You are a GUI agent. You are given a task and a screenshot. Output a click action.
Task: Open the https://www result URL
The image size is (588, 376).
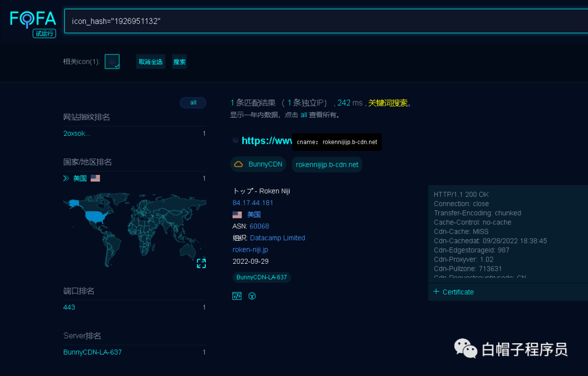[x=267, y=141]
